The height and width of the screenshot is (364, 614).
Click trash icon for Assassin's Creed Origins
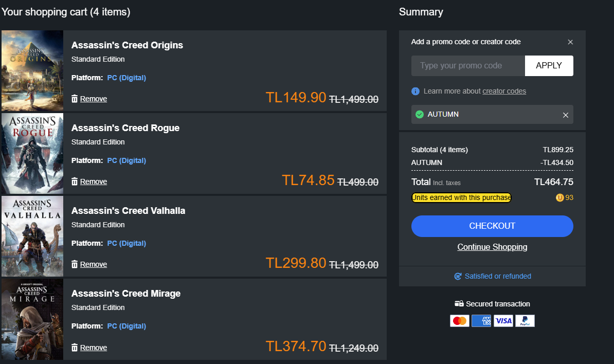[x=75, y=99]
